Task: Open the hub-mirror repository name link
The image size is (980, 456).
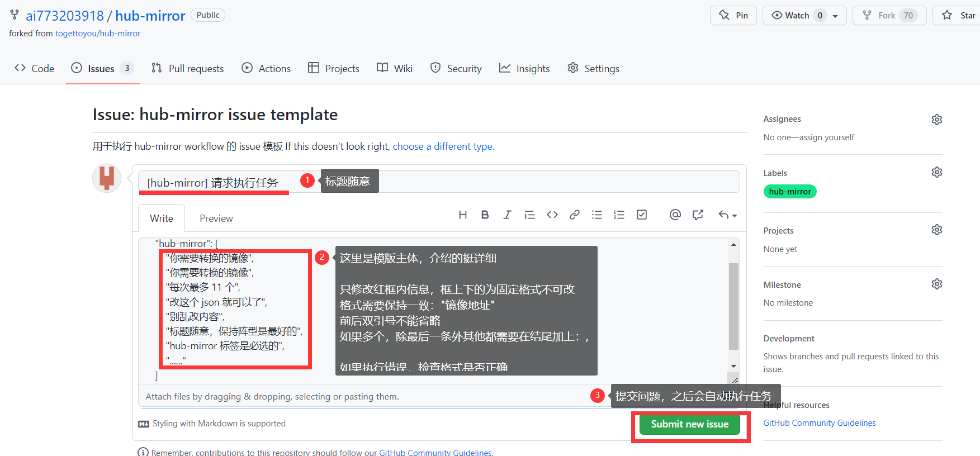Action: point(150,16)
